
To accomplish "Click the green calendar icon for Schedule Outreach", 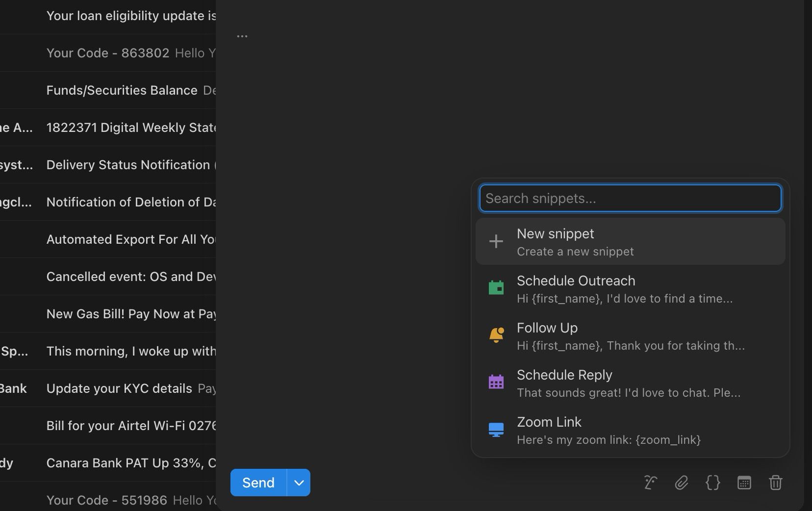I will 496,287.
